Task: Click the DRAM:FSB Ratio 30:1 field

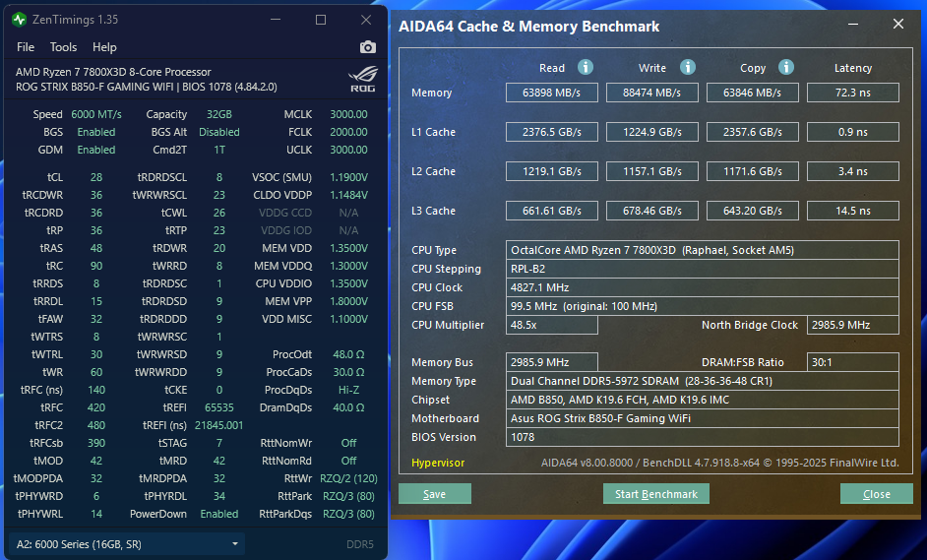Action: coord(853,362)
